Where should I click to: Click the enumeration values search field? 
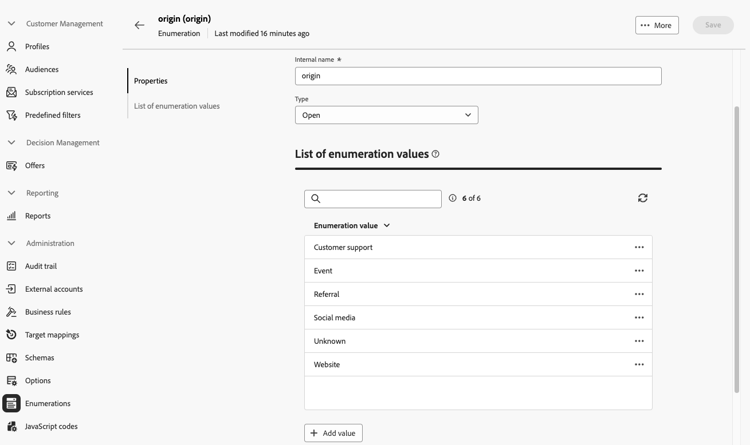[373, 198]
